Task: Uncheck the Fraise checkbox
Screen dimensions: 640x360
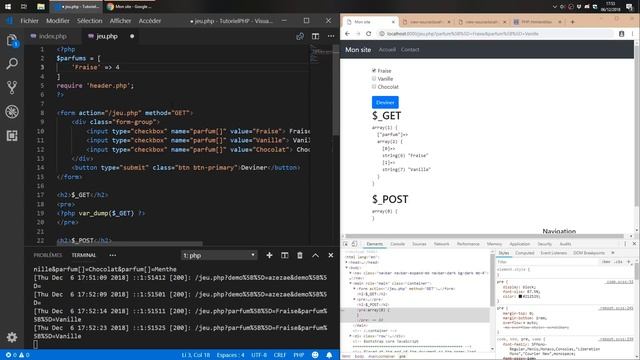Action: (374, 71)
